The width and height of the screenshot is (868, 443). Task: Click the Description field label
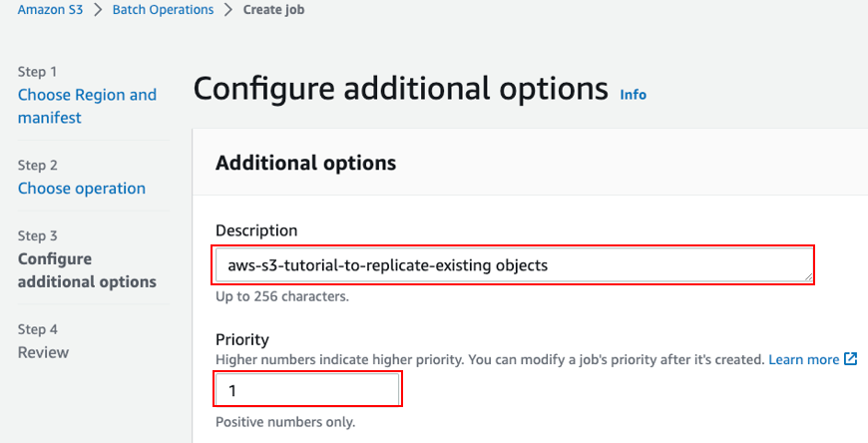pyautogui.click(x=256, y=230)
